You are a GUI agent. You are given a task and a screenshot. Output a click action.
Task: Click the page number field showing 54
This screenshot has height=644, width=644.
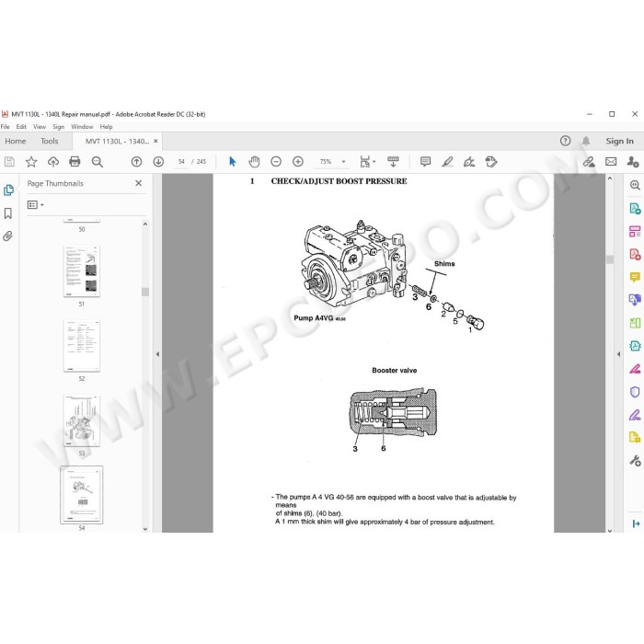click(x=181, y=162)
